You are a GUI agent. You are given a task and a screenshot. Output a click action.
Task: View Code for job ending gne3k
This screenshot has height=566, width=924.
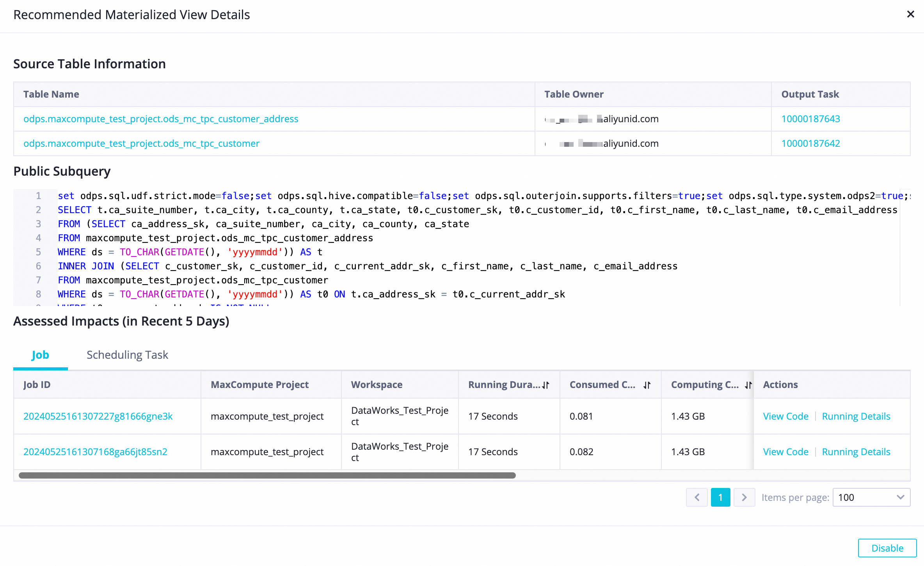pos(785,416)
